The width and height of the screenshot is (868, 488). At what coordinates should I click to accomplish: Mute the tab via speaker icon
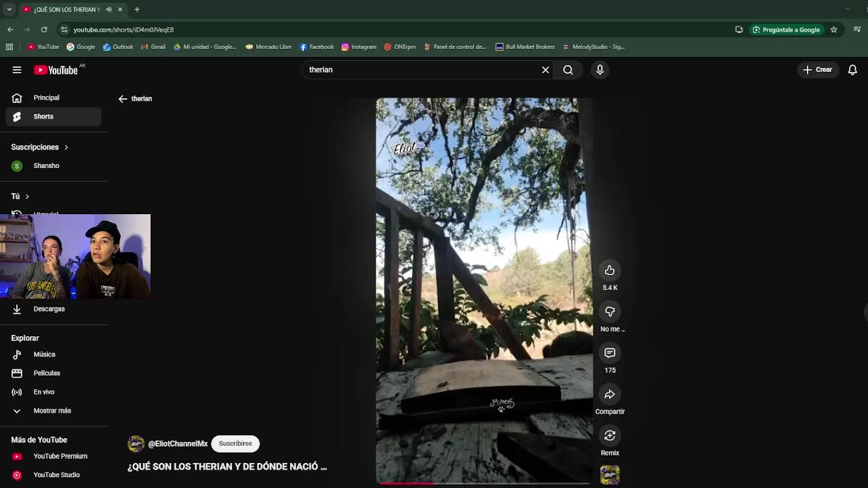click(108, 9)
